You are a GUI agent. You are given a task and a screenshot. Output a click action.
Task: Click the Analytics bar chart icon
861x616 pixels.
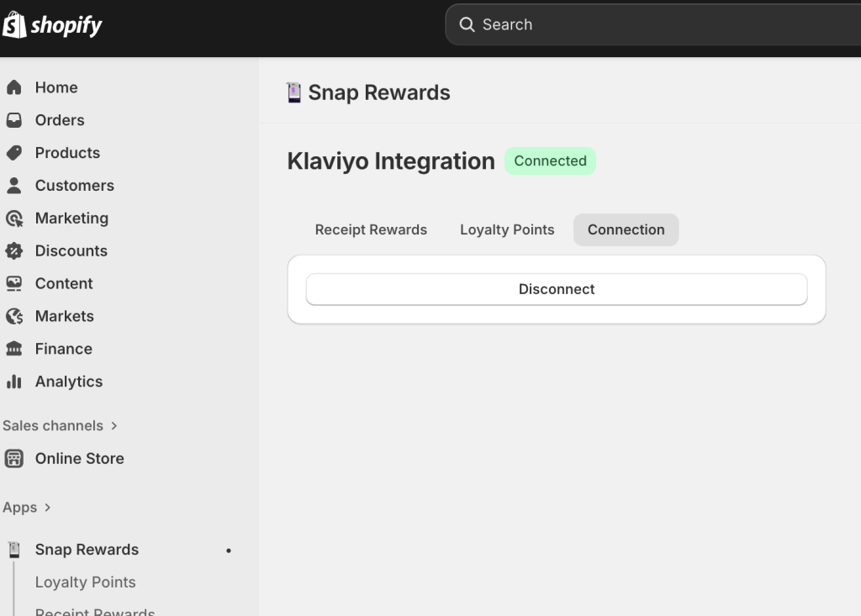coord(13,382)
